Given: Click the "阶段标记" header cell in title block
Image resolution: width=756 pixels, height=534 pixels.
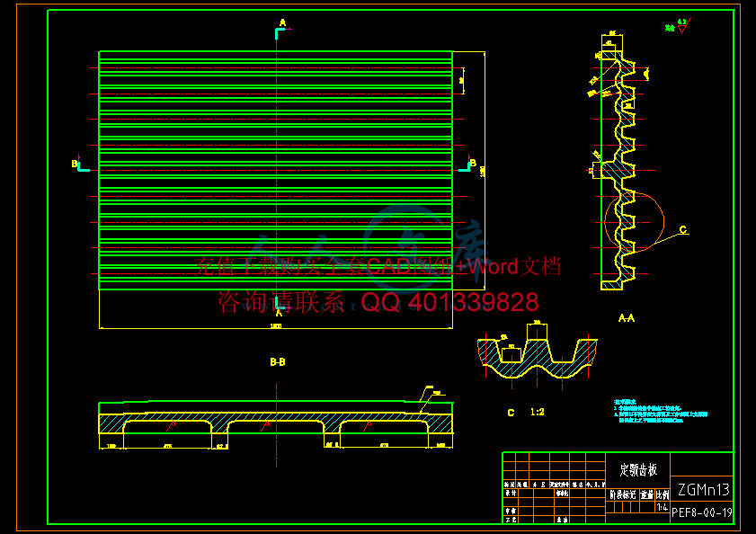Looking at the screenshot, I should coord(622,494).
